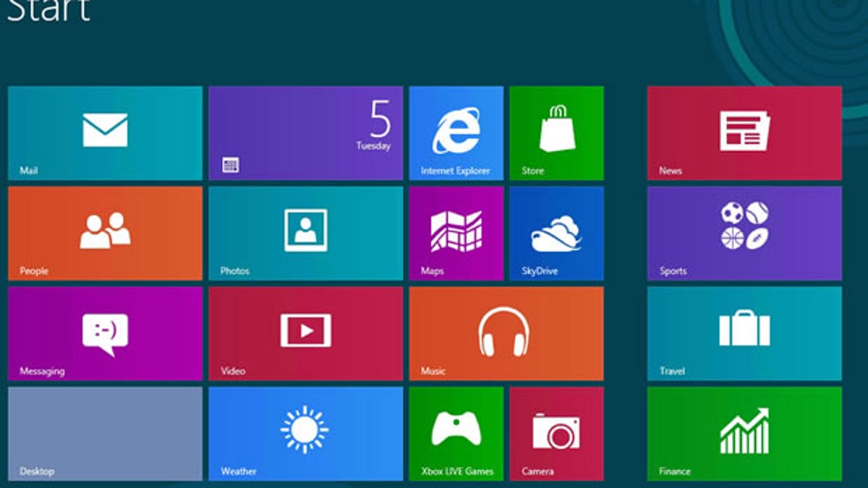Switch to the Desktop tile

point(105,433)
